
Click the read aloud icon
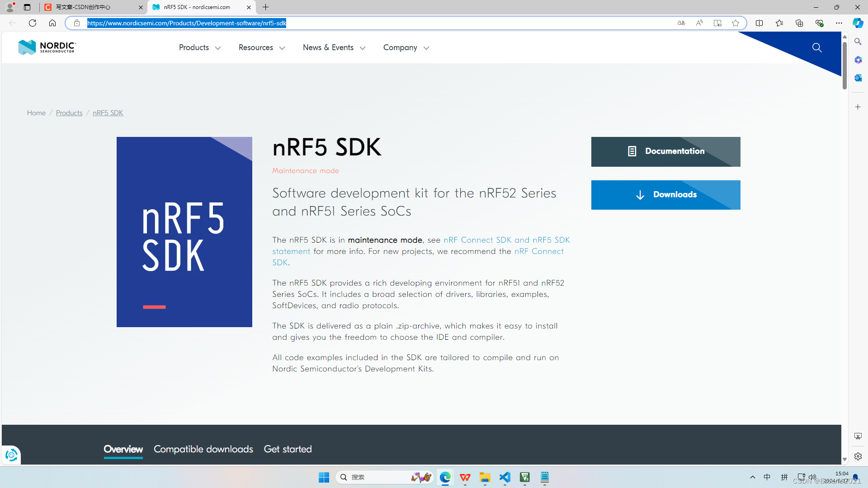tap(699, 23)
